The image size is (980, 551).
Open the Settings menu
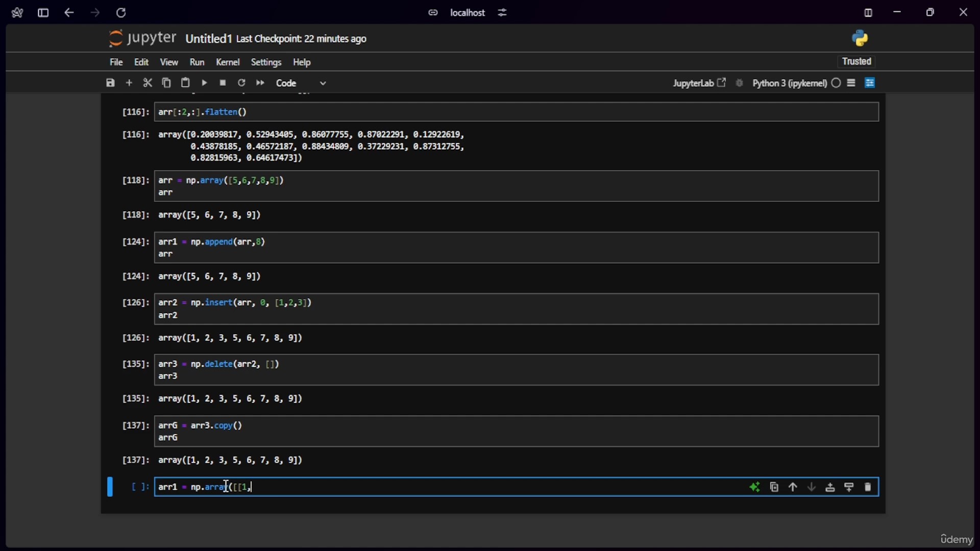pos(266,62)
